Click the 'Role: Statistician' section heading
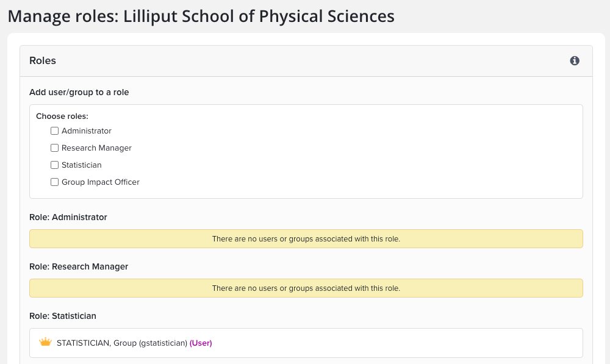 coord(63,316)
